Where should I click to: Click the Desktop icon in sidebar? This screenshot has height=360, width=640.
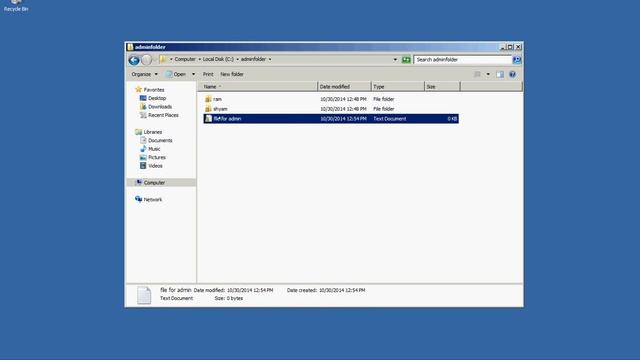click(143, 98)
